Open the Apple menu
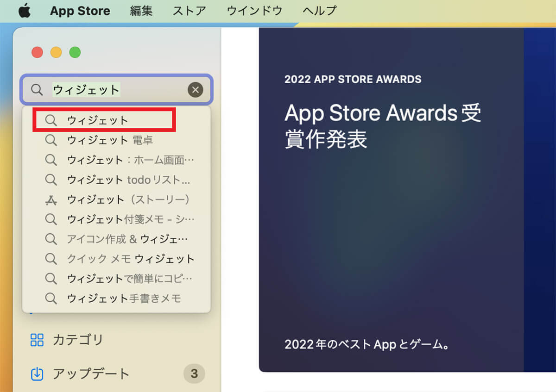 pyautogui.click(x=25, y=11)
